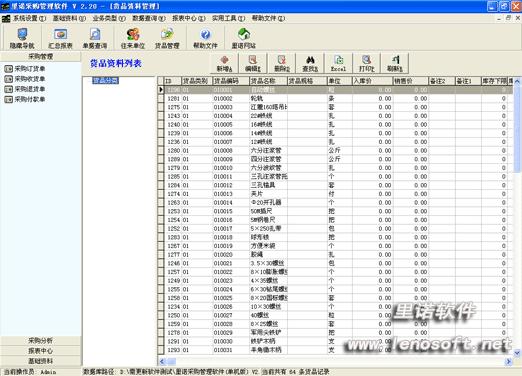The width and height of the screenshot is (522, 376).
Task: Expand the 采购管理 navigation section header
Action: [41, 56]
